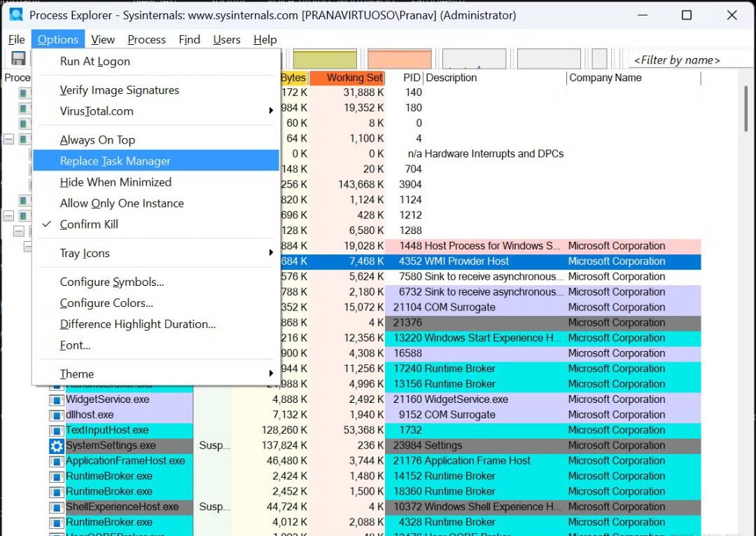Click the ApplicationFrameHost.exe process icon
This screenshot has width=756, height=536.
pos(56,460)
